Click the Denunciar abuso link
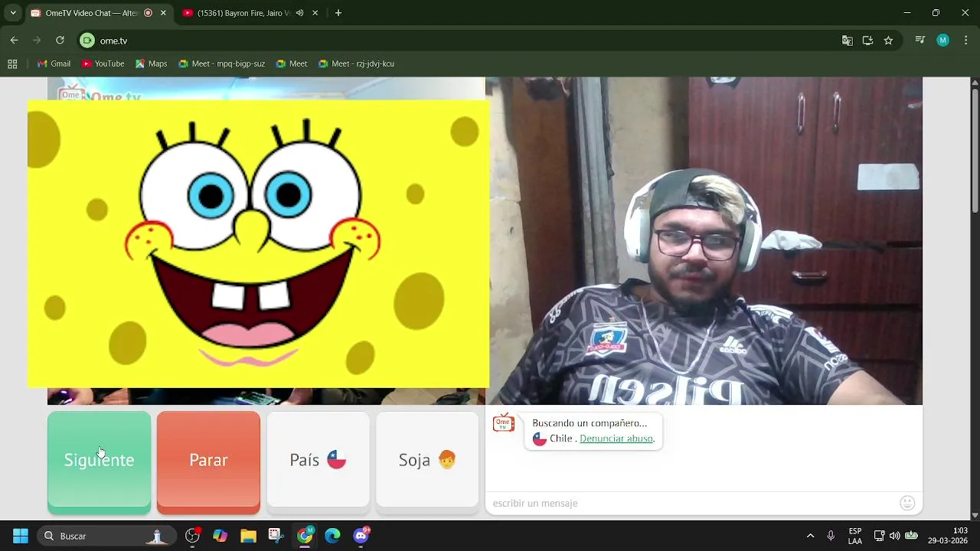 point(616,439)
